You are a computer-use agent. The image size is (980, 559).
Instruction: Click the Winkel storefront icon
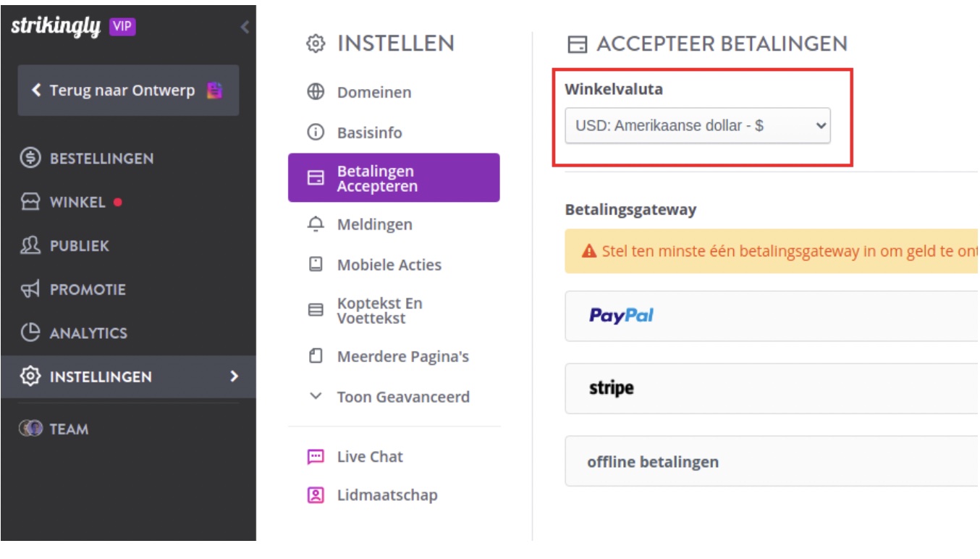tap(30, 202)
